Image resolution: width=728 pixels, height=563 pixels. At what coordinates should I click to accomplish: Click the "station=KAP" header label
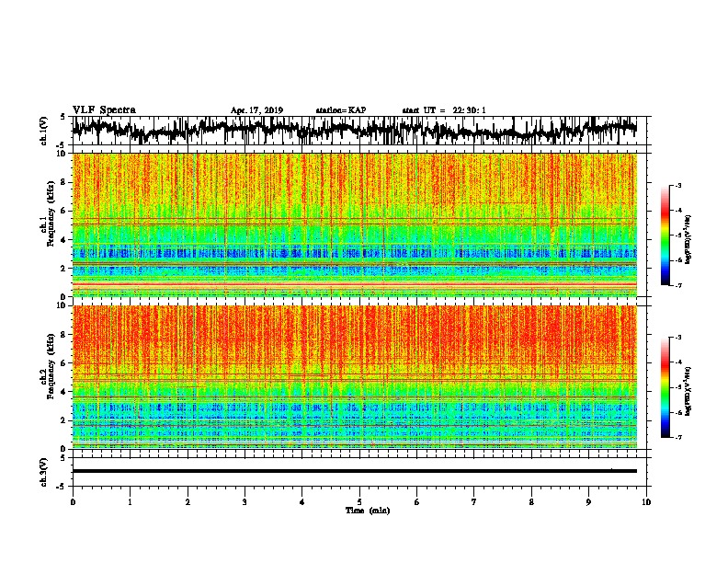point(341,110)
